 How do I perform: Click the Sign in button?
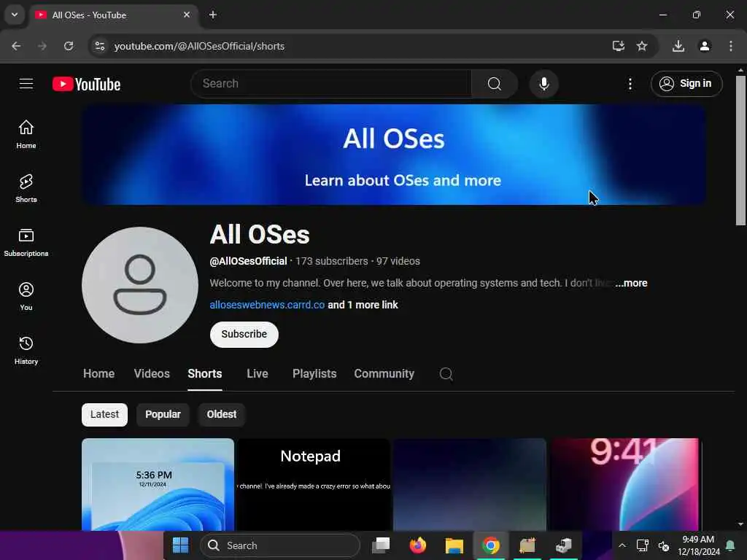686,84
